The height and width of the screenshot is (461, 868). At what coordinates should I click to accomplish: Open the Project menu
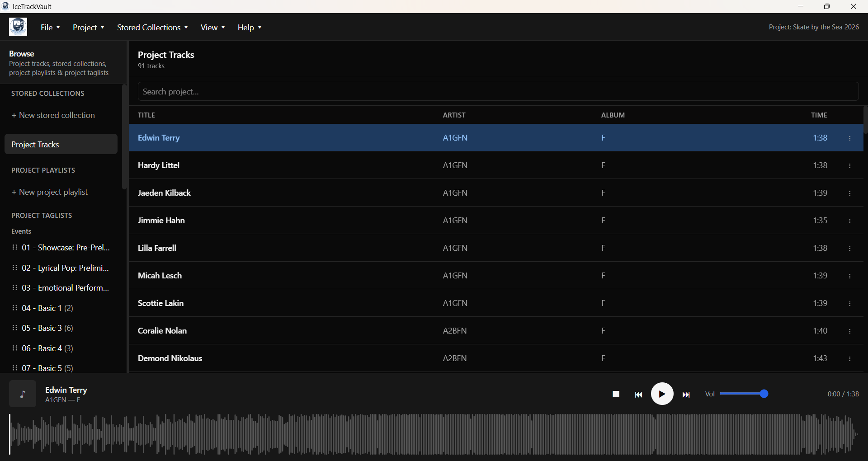click(89, 27)
